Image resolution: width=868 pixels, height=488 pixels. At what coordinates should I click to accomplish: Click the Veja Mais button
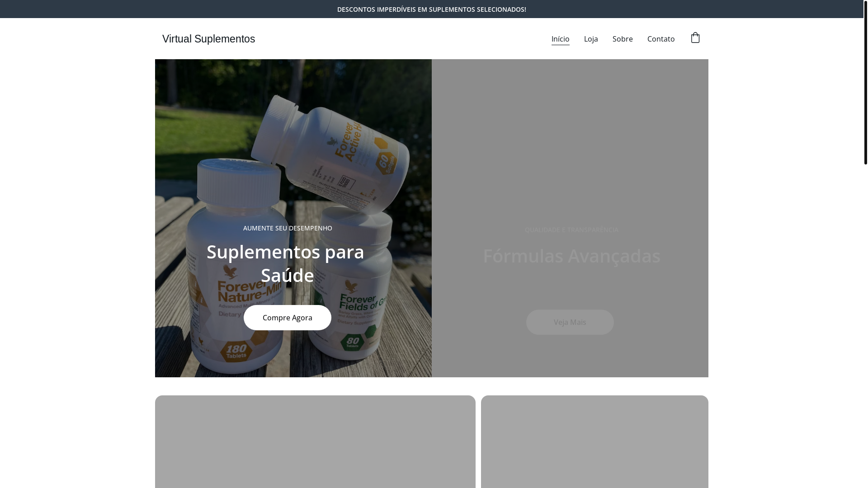(570, 322)
